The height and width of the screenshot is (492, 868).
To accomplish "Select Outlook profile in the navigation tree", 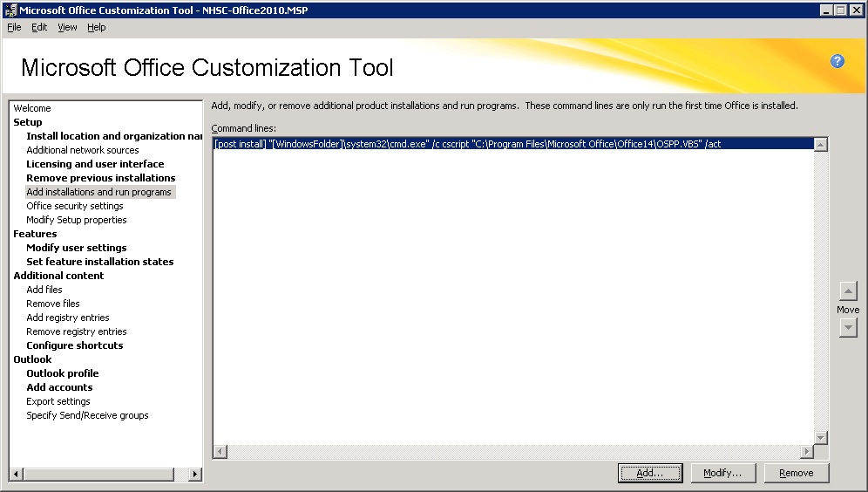I will click(x=63, y=373).
